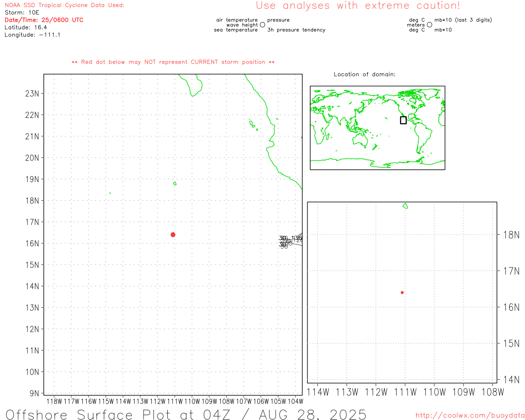The image size is (525, 420).
Task: Click the 'Latitude: 16.4' value
Action: coord(26,27)
